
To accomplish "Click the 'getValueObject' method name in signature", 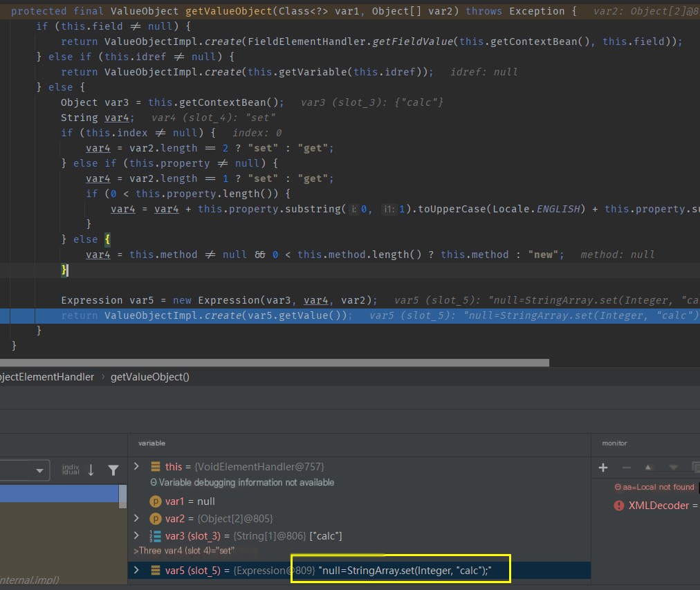I will click(x=228, y=11).
